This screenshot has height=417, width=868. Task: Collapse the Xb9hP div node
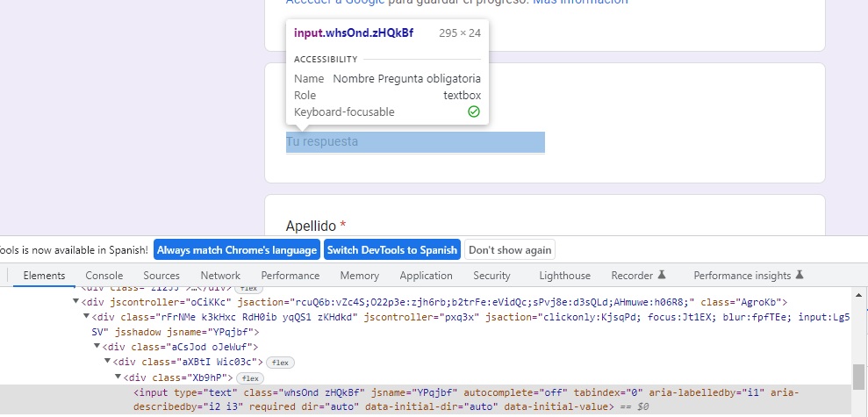(x=118, y=377)
